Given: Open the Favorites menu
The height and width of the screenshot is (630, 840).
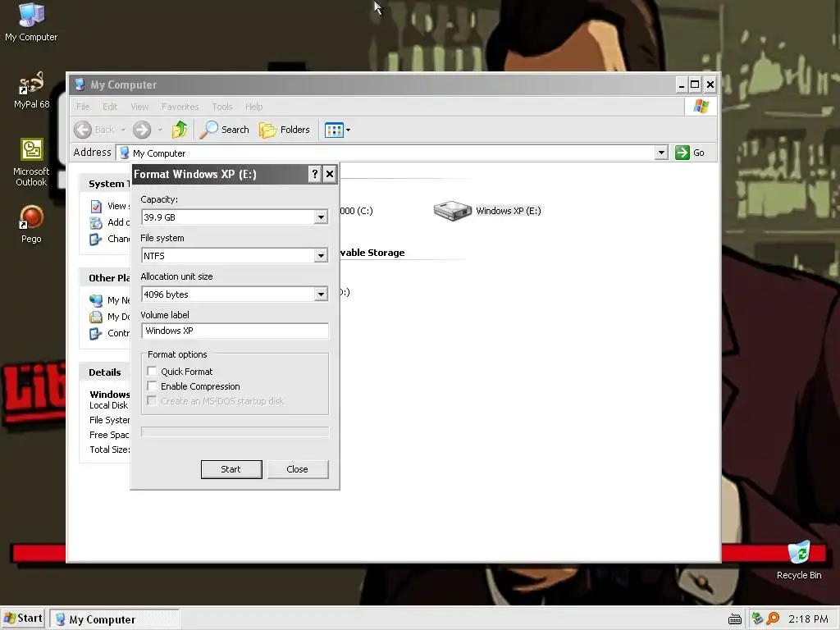Looking at the screenshot, I should point(180,107).
